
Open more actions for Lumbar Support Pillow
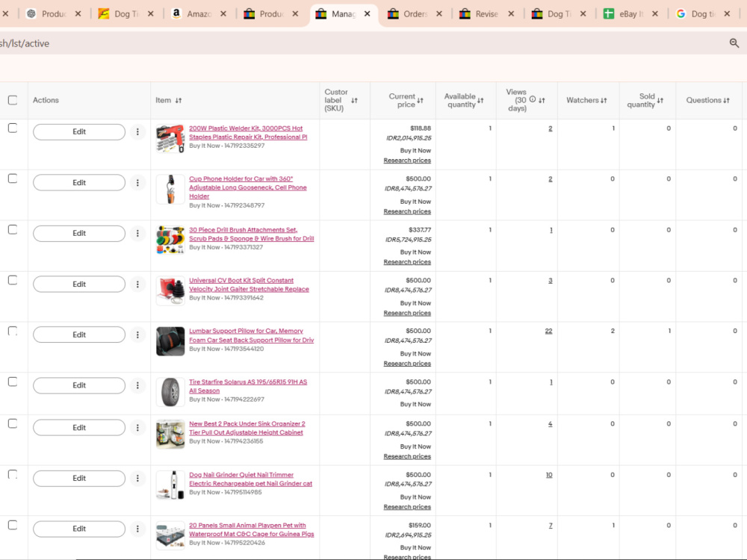(x=137, y=335)
